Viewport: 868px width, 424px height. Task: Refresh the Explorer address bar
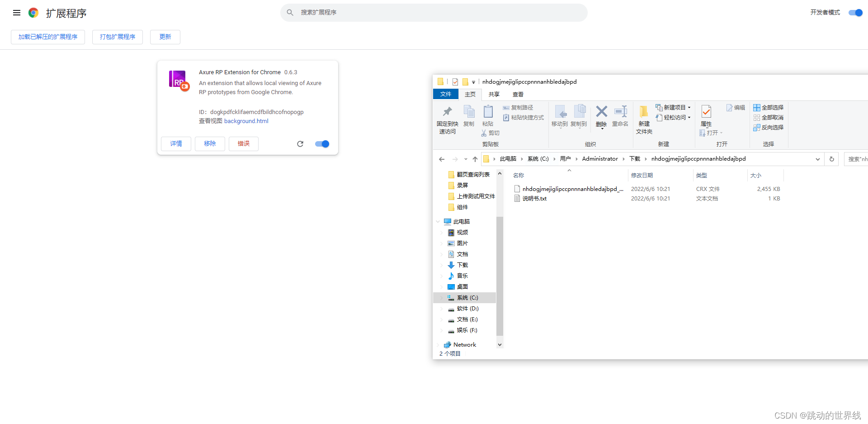(832, 159)
